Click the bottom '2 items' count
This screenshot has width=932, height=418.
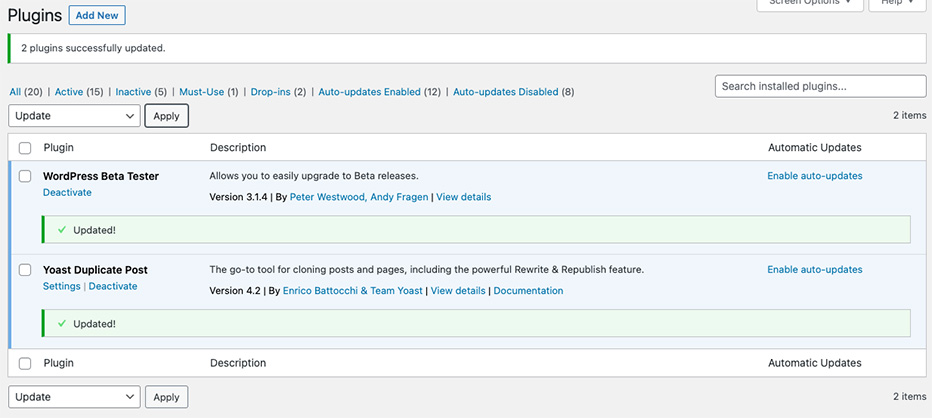click(x=909, y=397)
